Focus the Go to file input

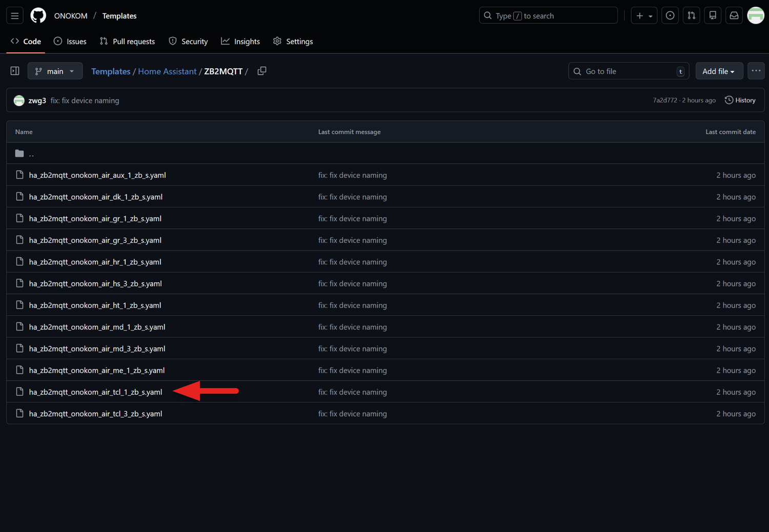[x=629, y=71]
